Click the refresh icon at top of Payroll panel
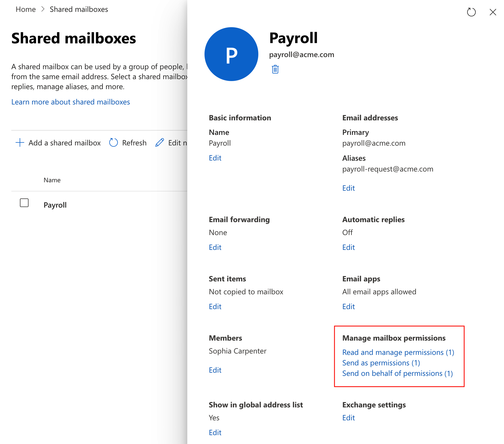The width and height of the screenshot is (504, 444). point(471,12)
